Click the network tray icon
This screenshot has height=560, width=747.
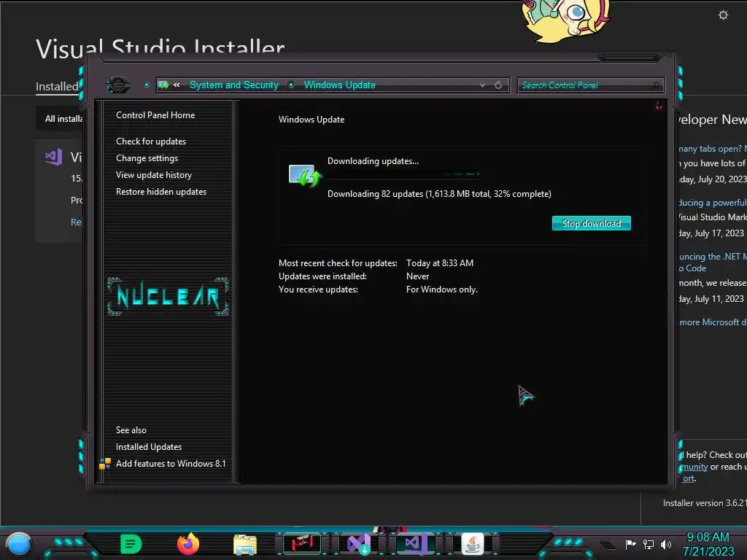[649, 544]
